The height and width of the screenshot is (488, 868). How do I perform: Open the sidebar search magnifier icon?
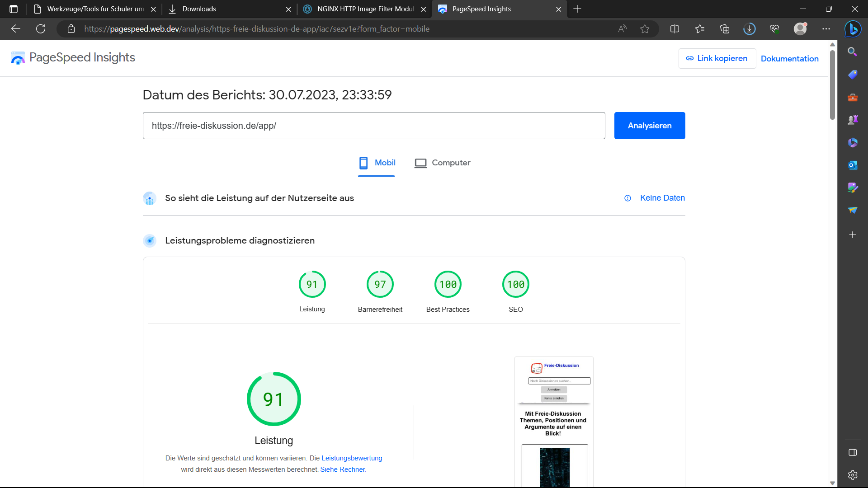coord(853,52)
